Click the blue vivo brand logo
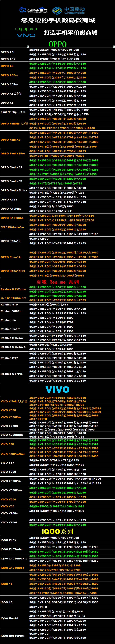115x644 pixels. (26, 35)
